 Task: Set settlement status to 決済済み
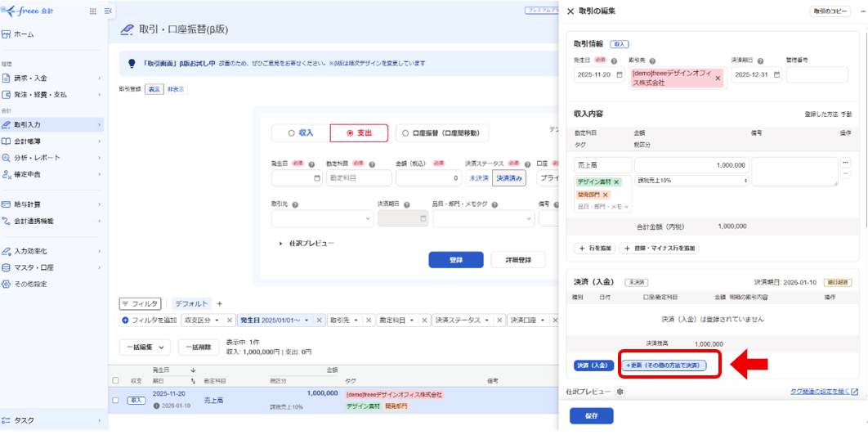click(508, 178)
